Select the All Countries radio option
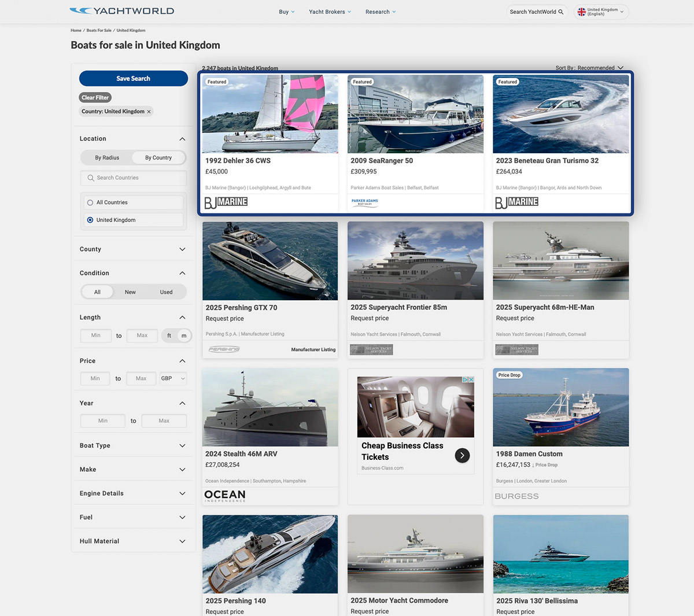 point(90,202)
